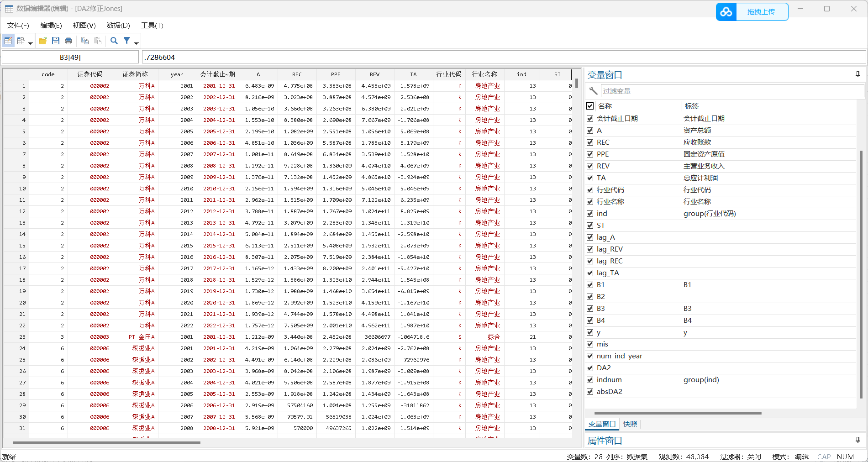Save the dataset with the floppy icon
The width and height of the screenshot is (868, 462).
(56, 41)
